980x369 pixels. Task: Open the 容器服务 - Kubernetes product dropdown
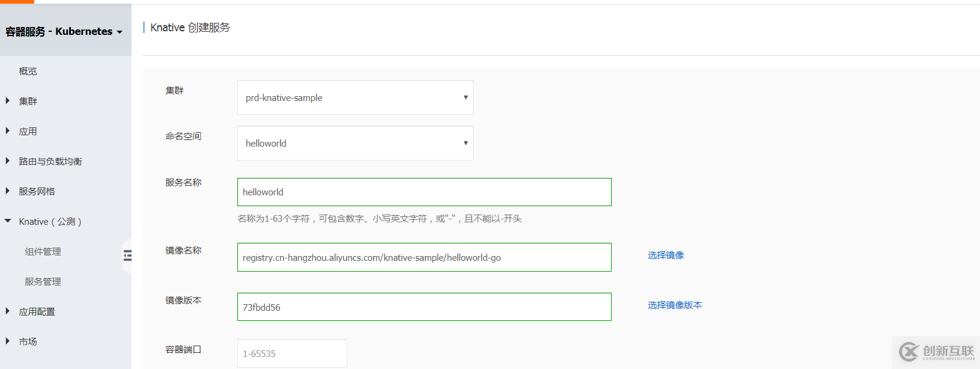64,31
